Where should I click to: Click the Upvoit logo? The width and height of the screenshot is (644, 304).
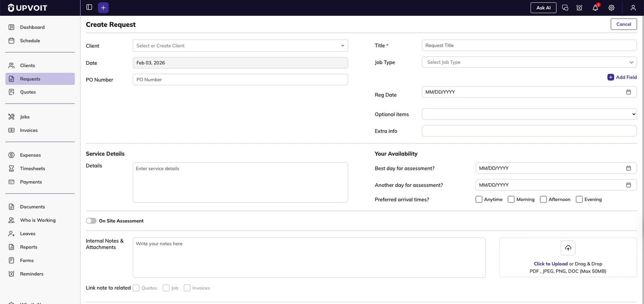27,8
